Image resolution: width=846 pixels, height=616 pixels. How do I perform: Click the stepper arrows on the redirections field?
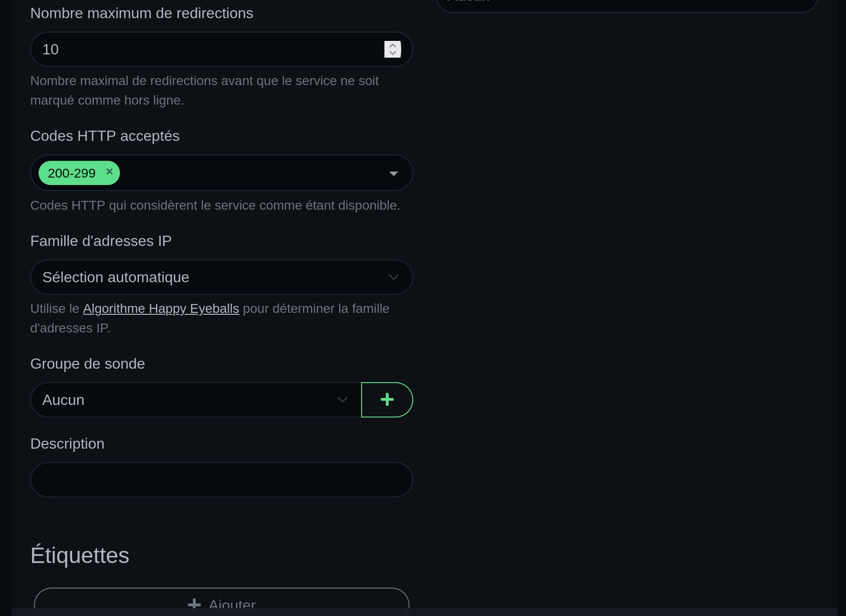point(393,49)
